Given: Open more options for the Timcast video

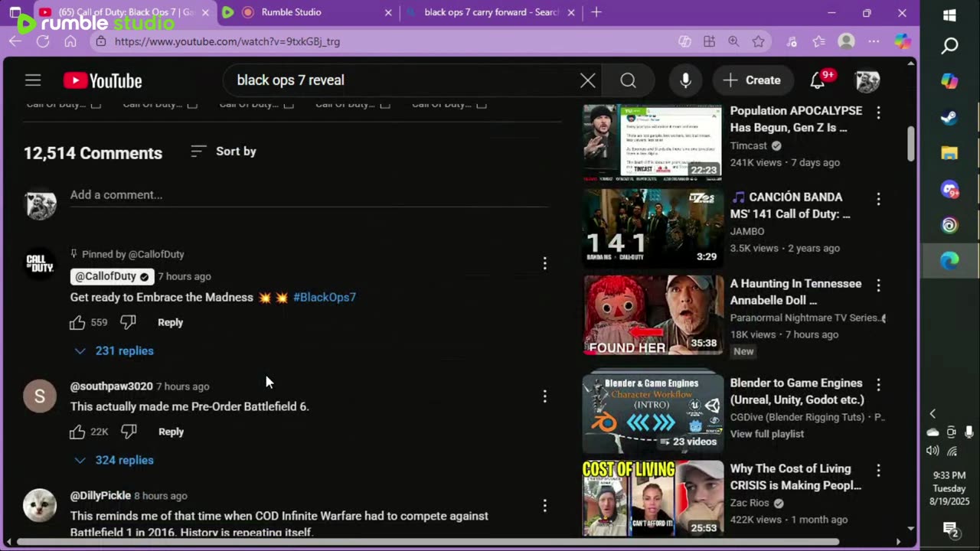Looking at the screenshot, I should 878,112.
